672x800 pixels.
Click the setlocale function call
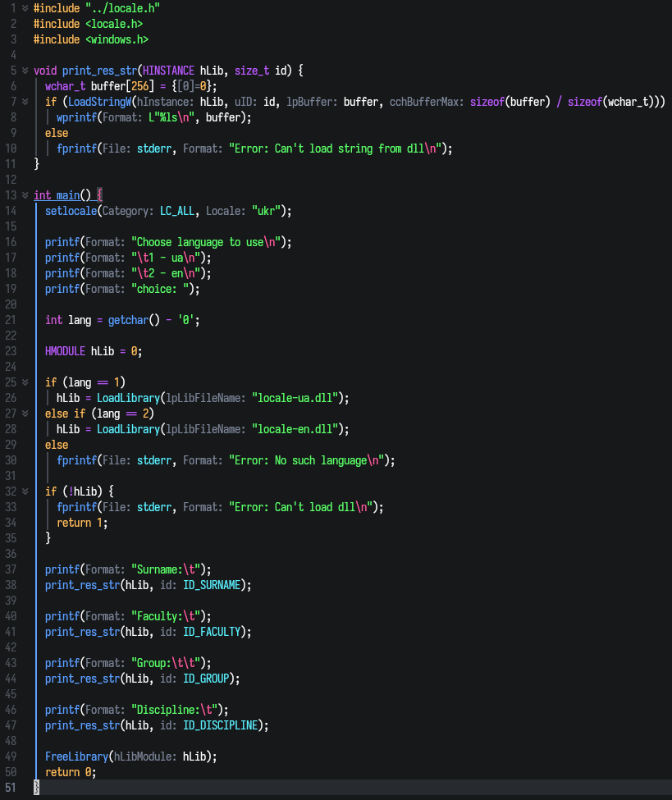pyautogui.click(x=71, y=211)
